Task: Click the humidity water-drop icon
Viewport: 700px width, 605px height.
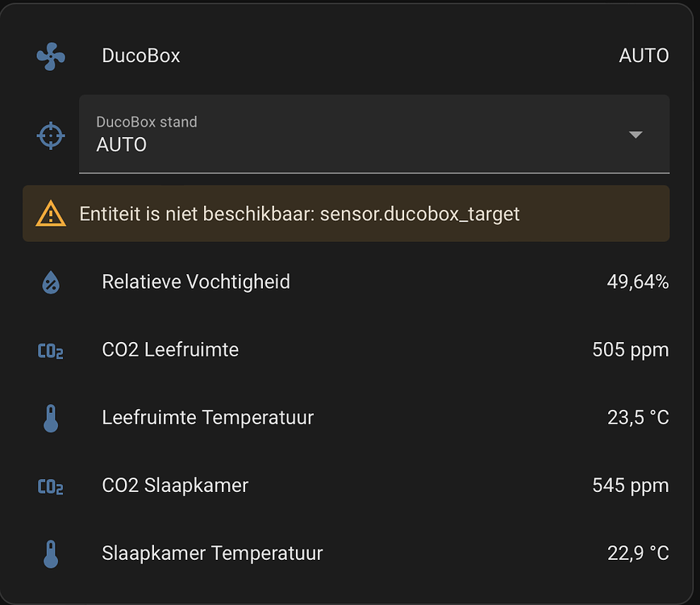Action: tap(51, 282)
